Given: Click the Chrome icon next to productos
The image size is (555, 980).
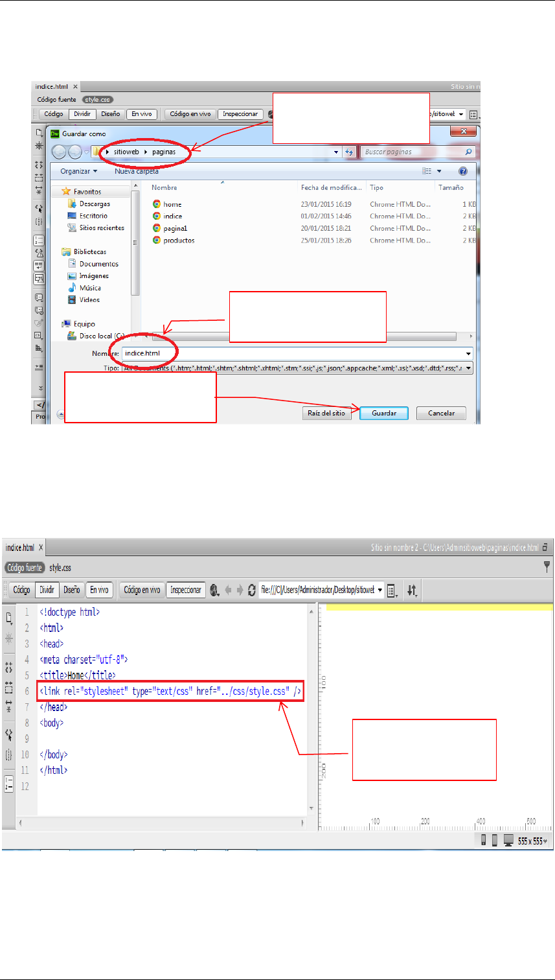Looking at the screenshot, I should pyautogui.click(x=157, y=240).
